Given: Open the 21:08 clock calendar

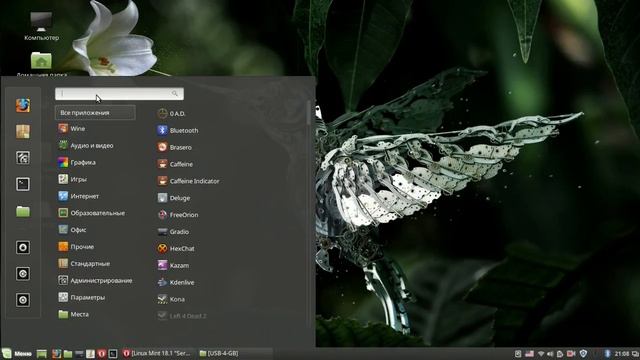Looking at the screenshot, I should point(622,353).
